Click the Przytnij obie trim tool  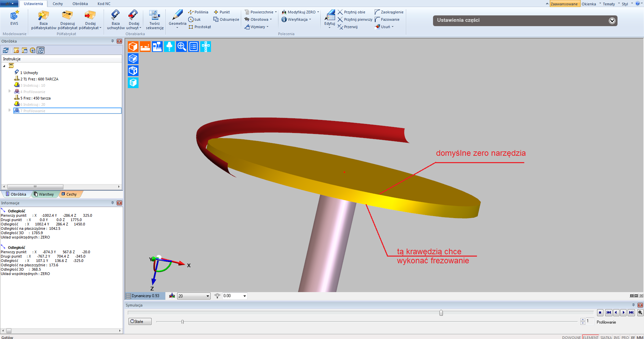352,12
